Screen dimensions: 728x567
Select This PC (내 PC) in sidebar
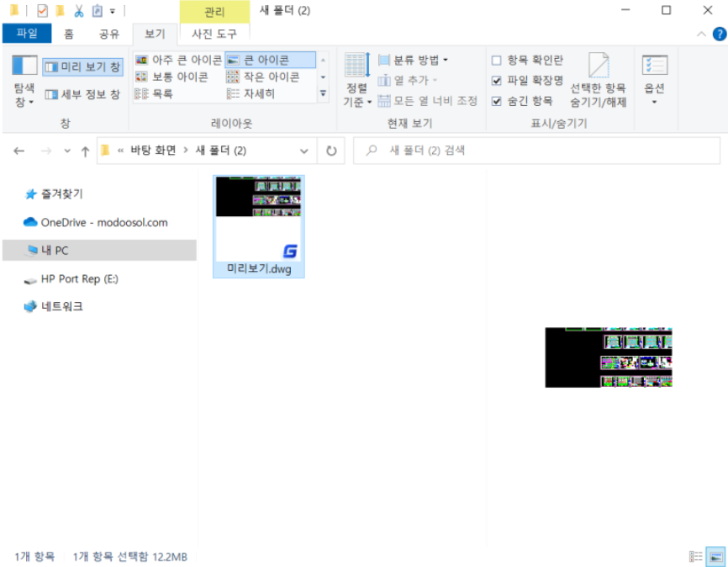(99, 251)
